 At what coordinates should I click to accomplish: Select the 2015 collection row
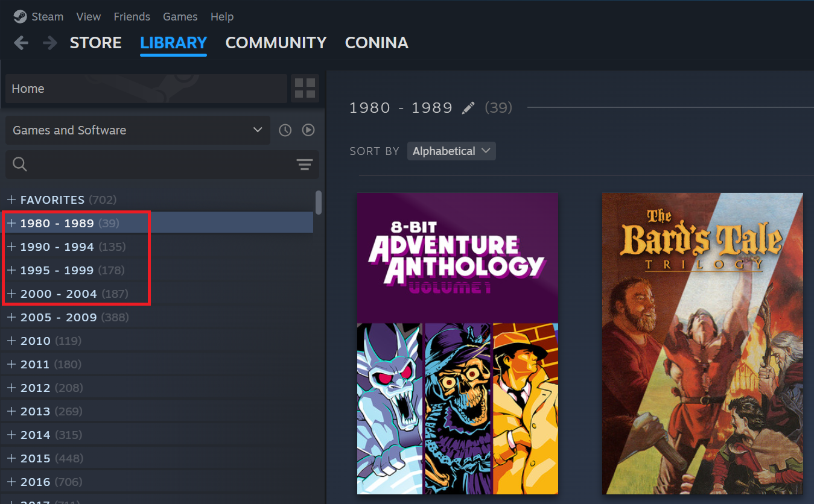[158, 458]
